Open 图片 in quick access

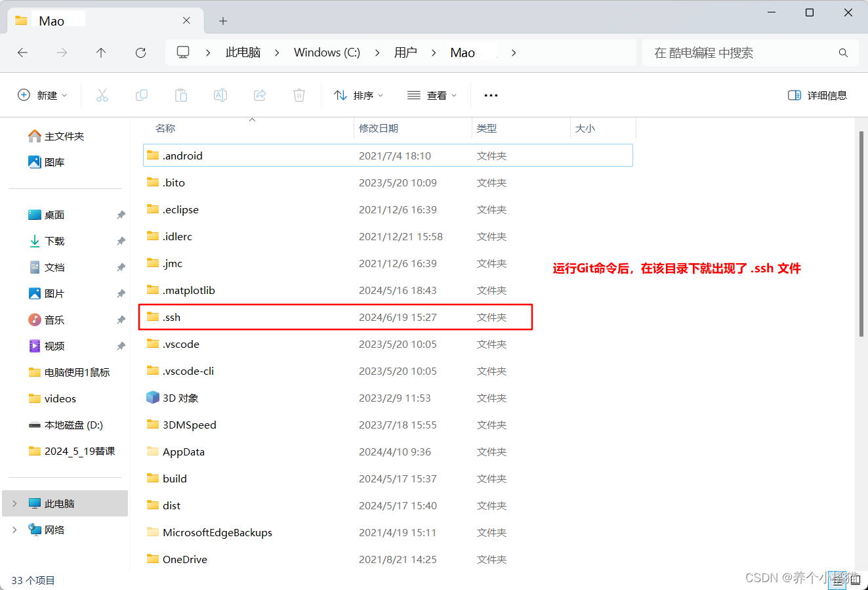(x=46, y=293)
